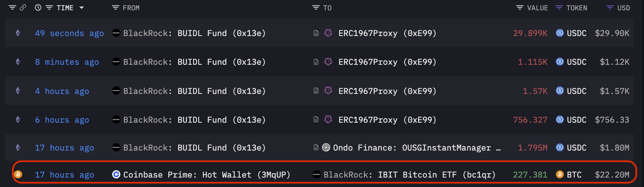
Task: Open the VALUE column filter
Action: 520,8
